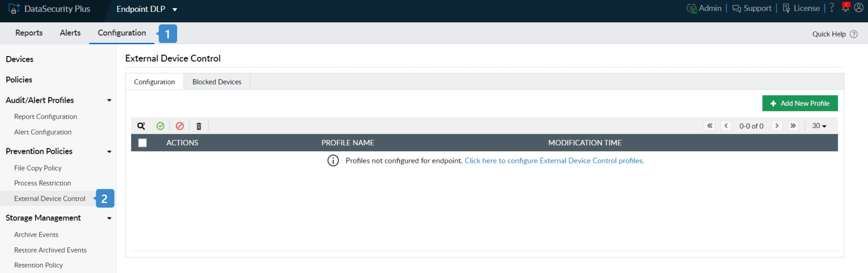Collapse the Prevention Policies section
Image resolution: width=868 pixels, height=273 pixels.
pos(109,152)
